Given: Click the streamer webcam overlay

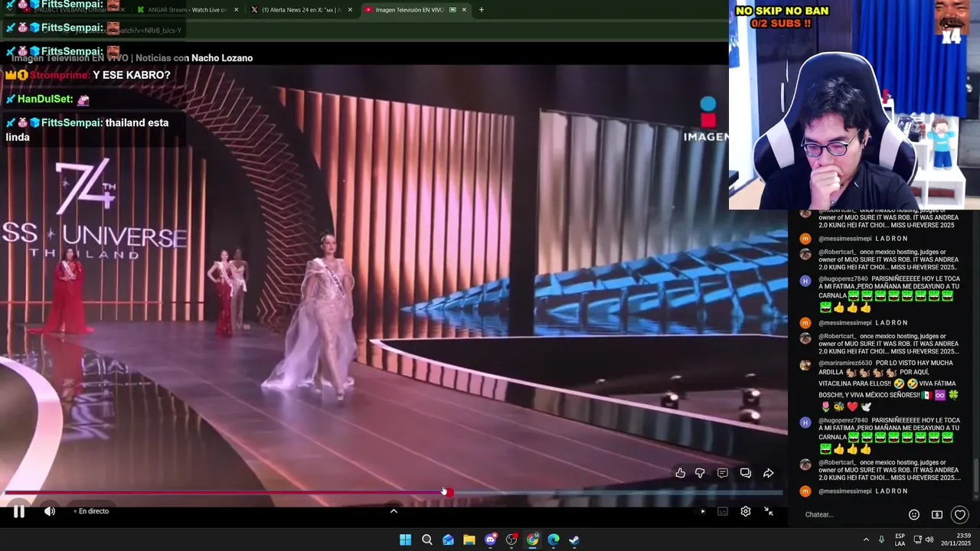Looking at the screenshot, I should [x=854, y=104].
